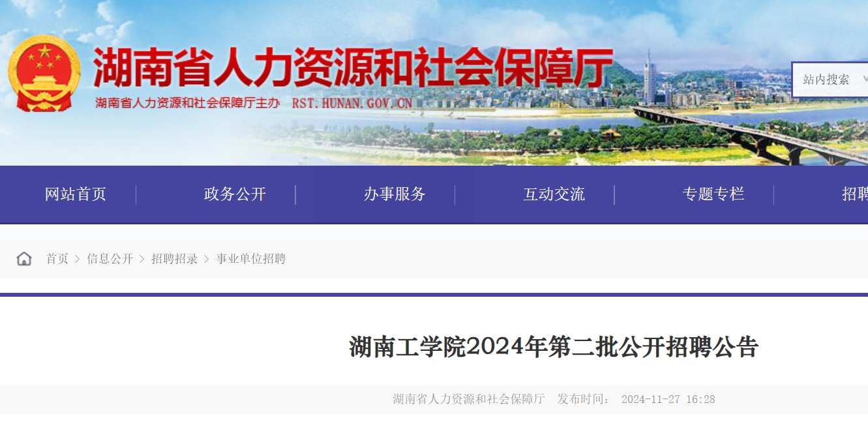868x435 pixels.
Task: Open the 招聘招录 breadcrumb link
Action: click(x=175, y=259)
